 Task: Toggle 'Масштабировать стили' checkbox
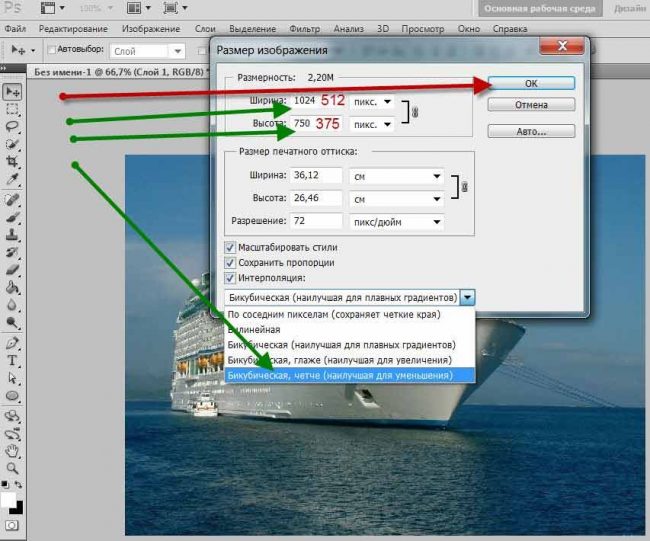pos(230,247)
